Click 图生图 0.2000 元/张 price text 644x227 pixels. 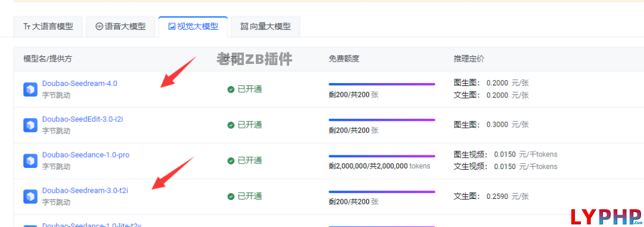491,83
